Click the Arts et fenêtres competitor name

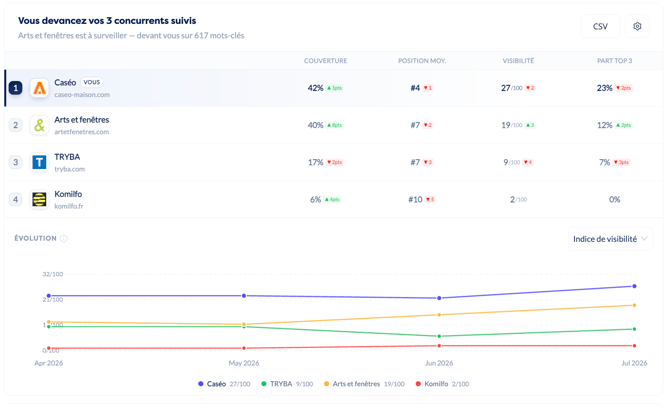(x=82, y=120)
